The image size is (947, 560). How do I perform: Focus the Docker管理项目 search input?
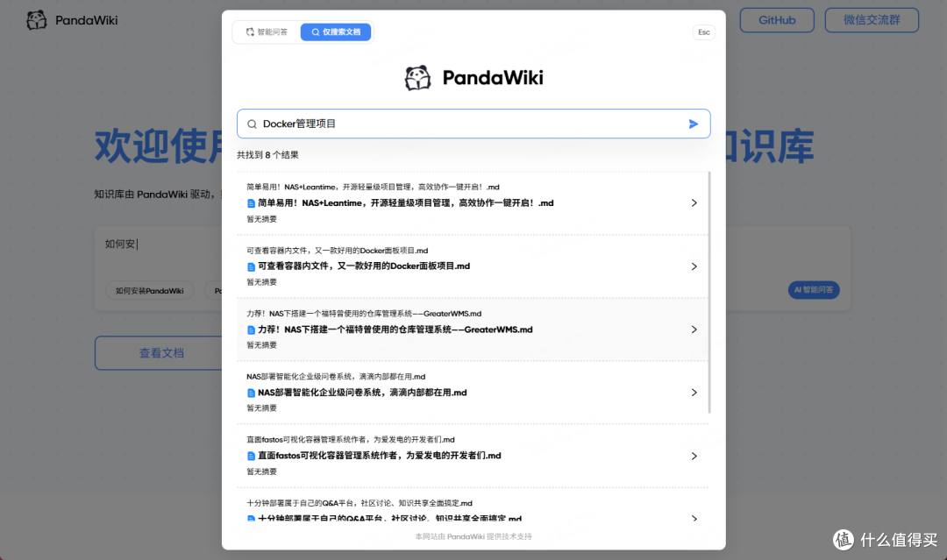coord(473,124)
